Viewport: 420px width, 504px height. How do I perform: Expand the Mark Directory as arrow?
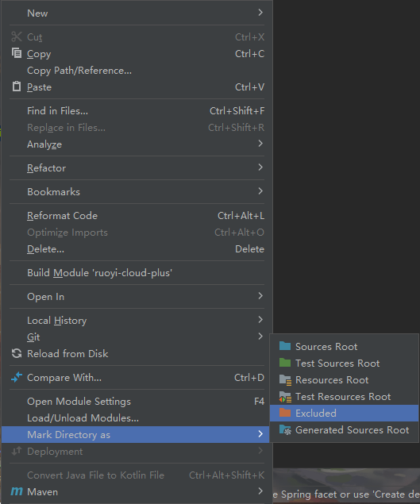click(260, 434)
